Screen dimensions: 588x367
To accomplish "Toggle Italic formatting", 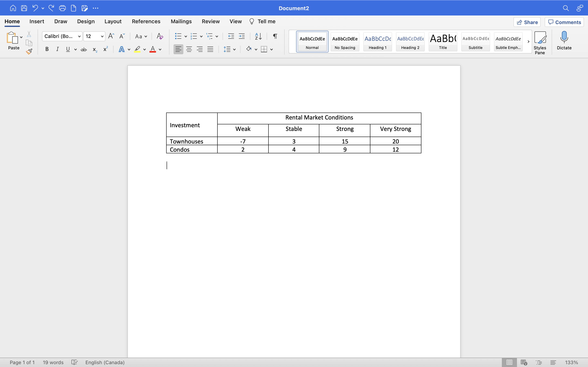I will click(x=57, y=49).
